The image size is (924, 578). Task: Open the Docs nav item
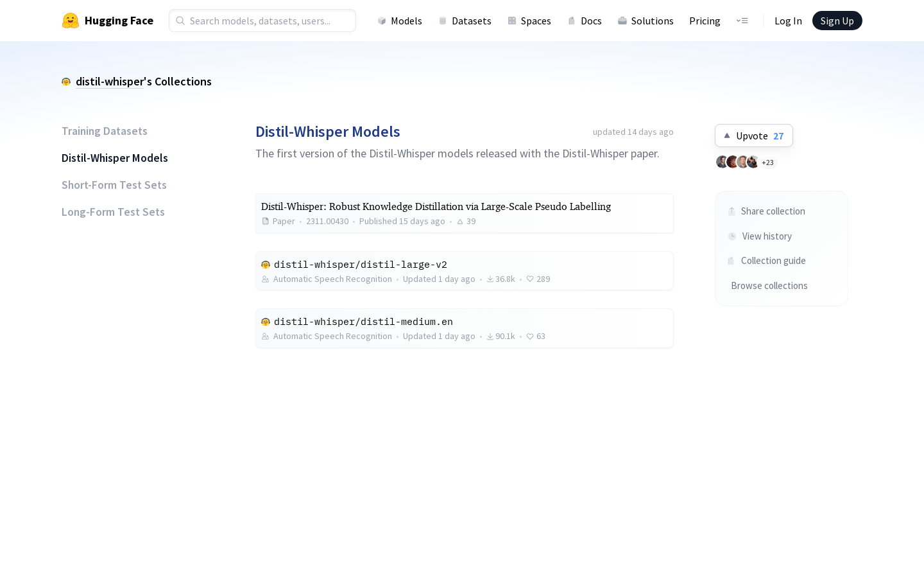[x=585, y=21]
